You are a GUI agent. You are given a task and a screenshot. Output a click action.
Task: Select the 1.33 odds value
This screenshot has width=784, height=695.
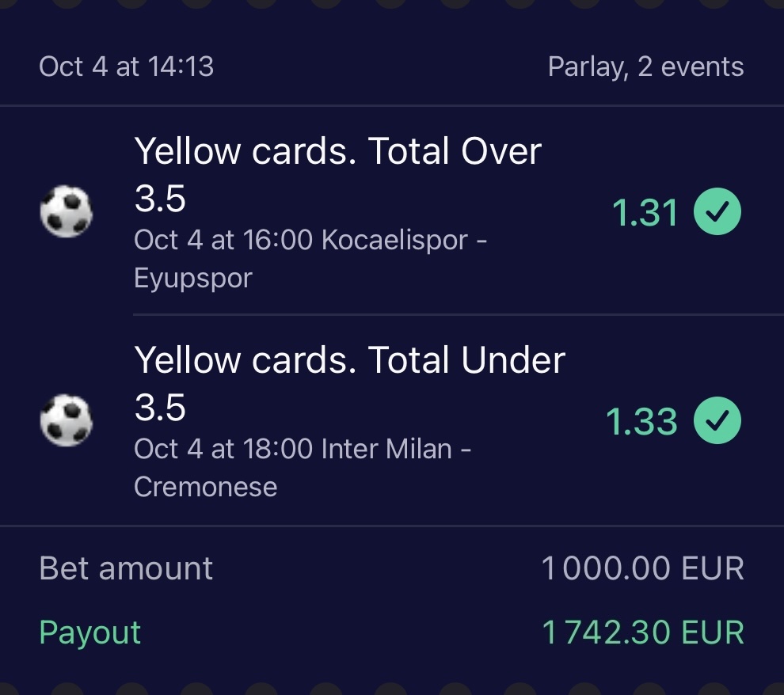[641, 422]
